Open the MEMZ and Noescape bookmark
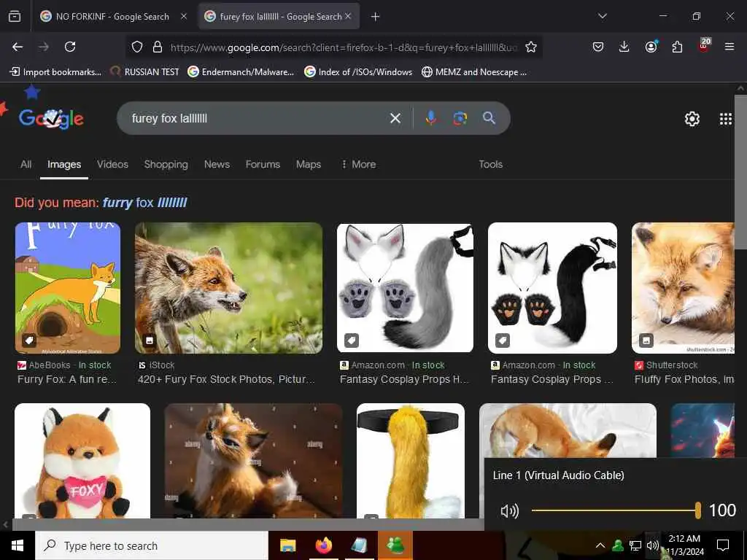Image resolution: width=747 pixels, height=560 pixels. click(474, 72)
